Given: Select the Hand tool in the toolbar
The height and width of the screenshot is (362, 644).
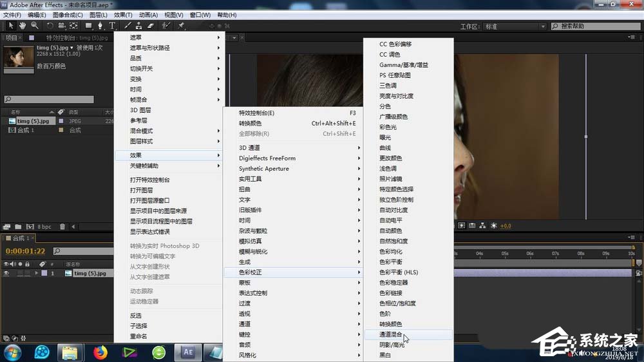Looking at the screenshot, I should pos(23,26).
